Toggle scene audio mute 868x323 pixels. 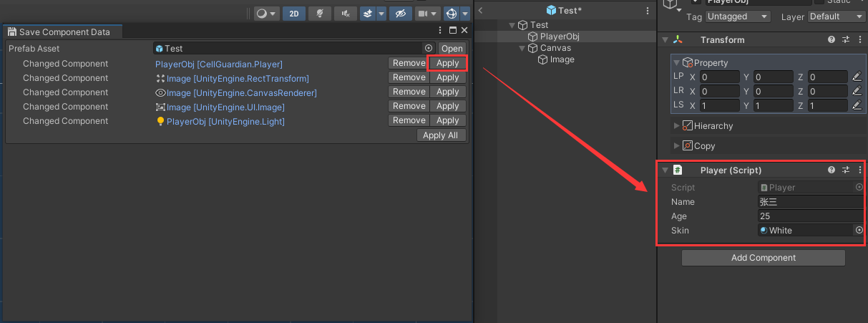(346, 14)
